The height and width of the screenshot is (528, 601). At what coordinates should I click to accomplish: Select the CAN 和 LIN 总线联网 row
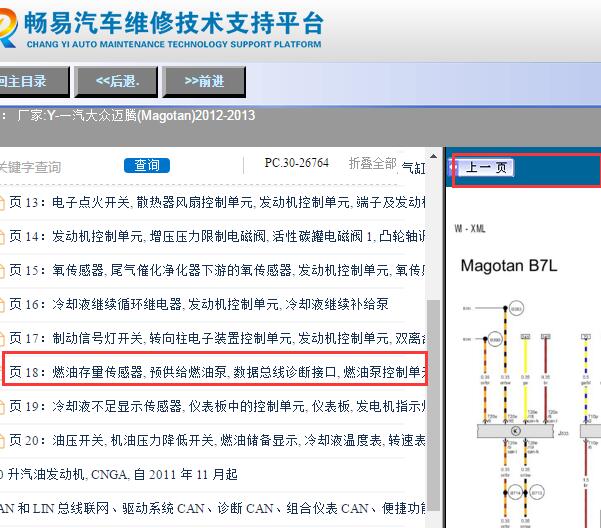pyautogui.click(x=213, y=508)
